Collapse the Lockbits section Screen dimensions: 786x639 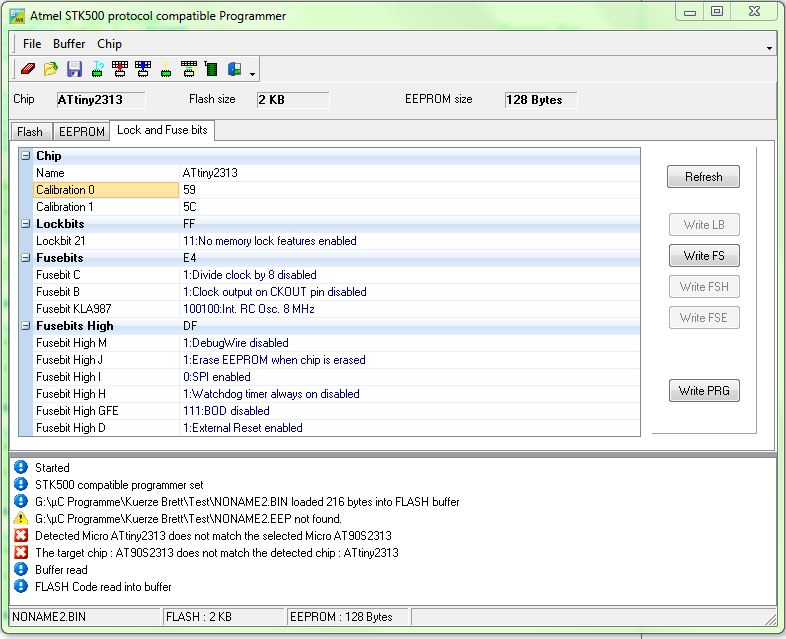coord(26,224)
